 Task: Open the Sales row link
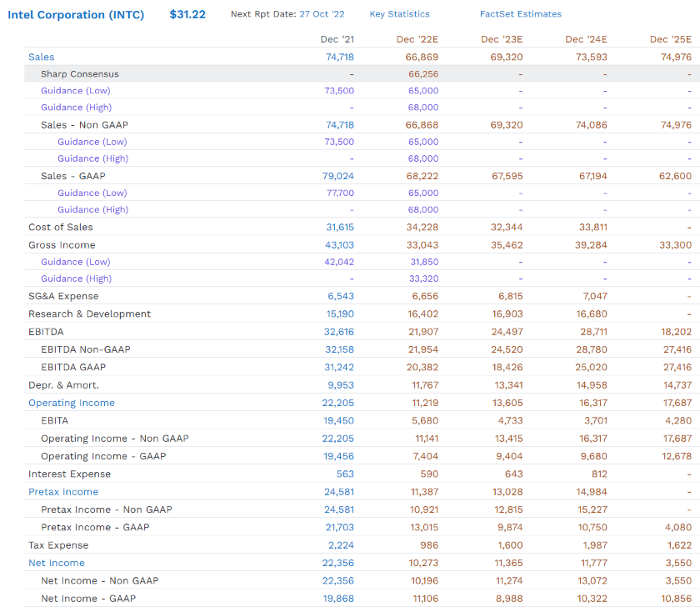(42, 58)
